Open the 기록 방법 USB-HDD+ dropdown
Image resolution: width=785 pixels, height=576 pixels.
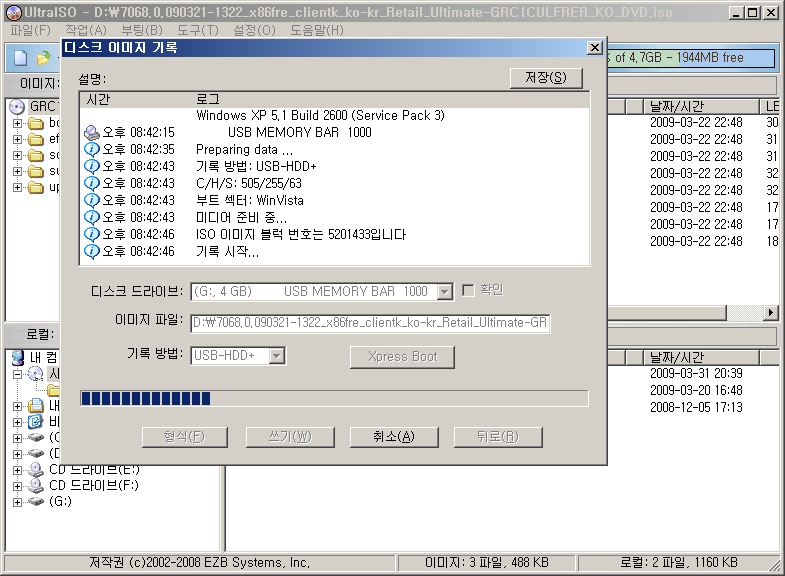[277, 356]
